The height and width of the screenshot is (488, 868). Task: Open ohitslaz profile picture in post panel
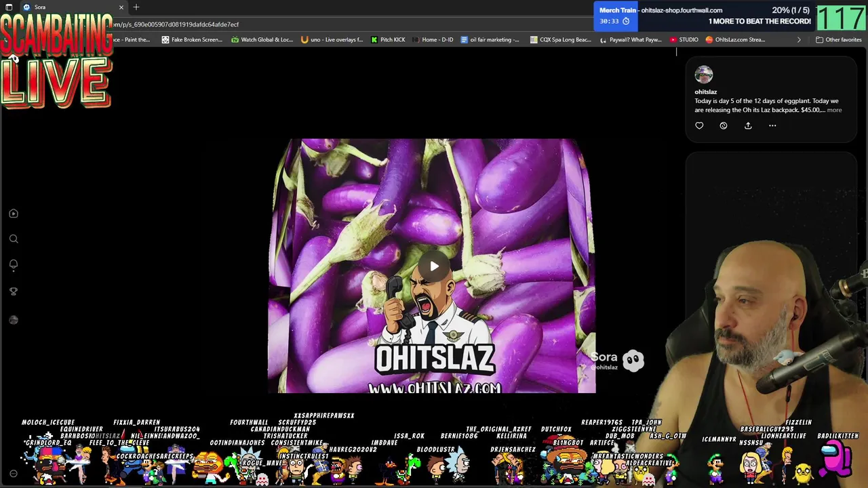click(x=704, y=75)
